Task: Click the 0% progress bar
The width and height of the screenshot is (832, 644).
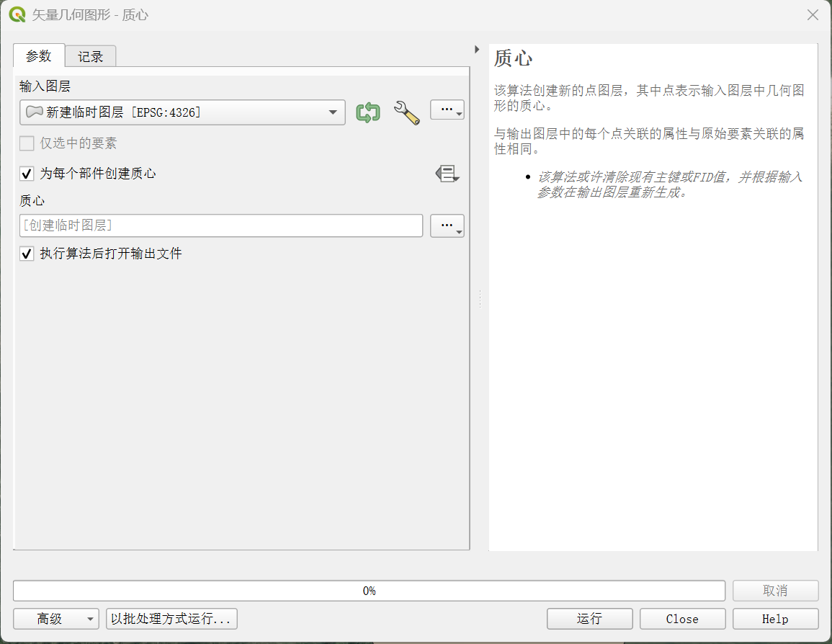Action: point(369,591)
